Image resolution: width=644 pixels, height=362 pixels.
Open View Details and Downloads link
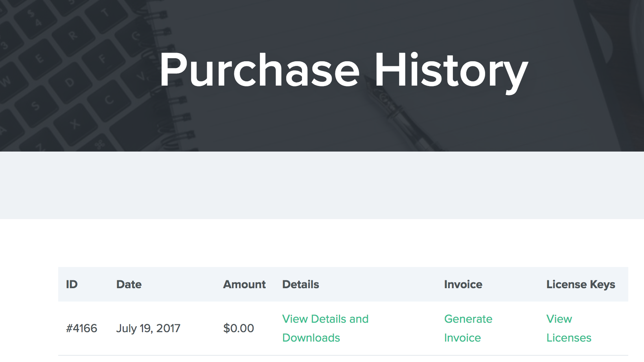pyautogui.click(x=325, y=328)
